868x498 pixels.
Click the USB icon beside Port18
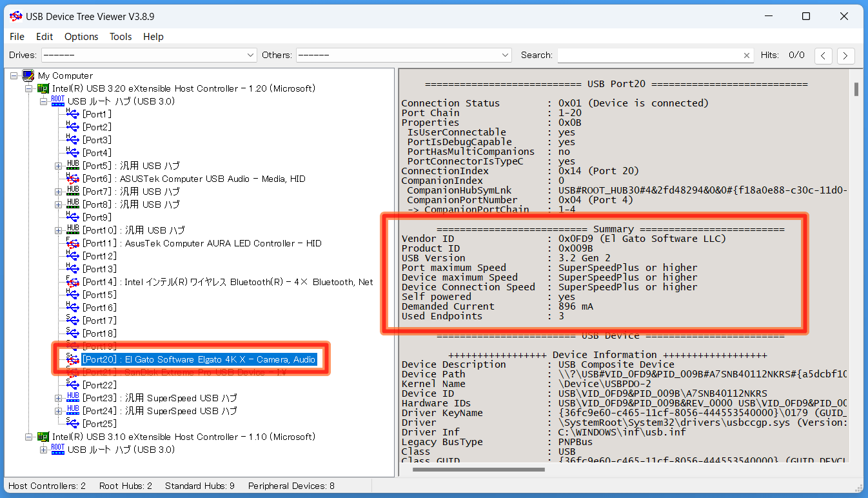pos(73,334)
